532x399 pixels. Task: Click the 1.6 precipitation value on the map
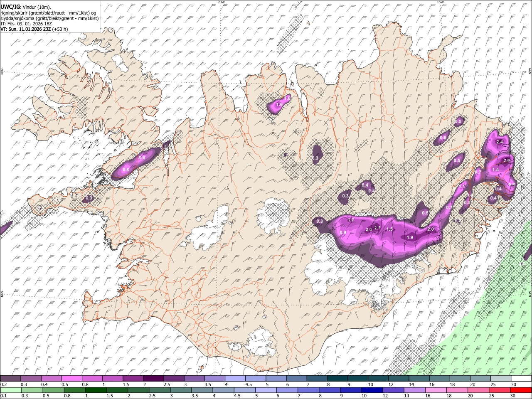(x=279, y=105)
